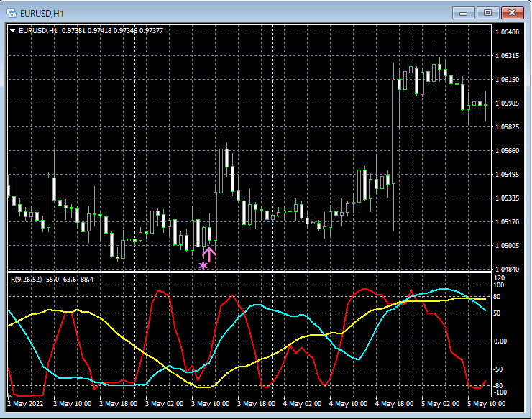Click the 4 May 18:00 time label
The width and height of the screenshot is (532, 419).
coord(394,404)
